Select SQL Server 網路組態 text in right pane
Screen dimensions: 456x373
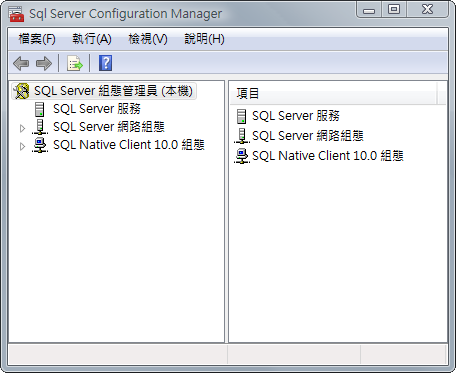(308, 136)
